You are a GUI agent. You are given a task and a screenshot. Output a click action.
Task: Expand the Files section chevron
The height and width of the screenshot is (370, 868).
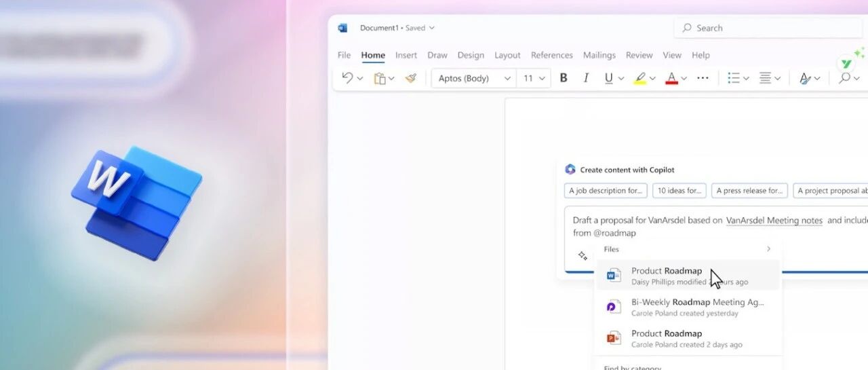click(768, 249)
